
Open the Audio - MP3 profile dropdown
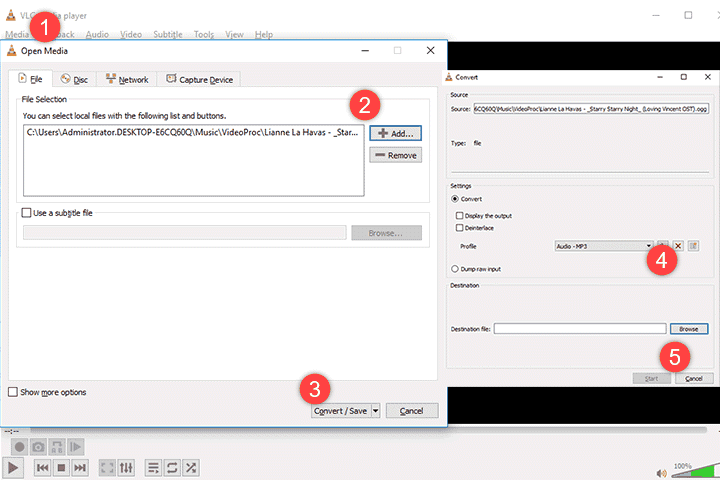point(604,246)
